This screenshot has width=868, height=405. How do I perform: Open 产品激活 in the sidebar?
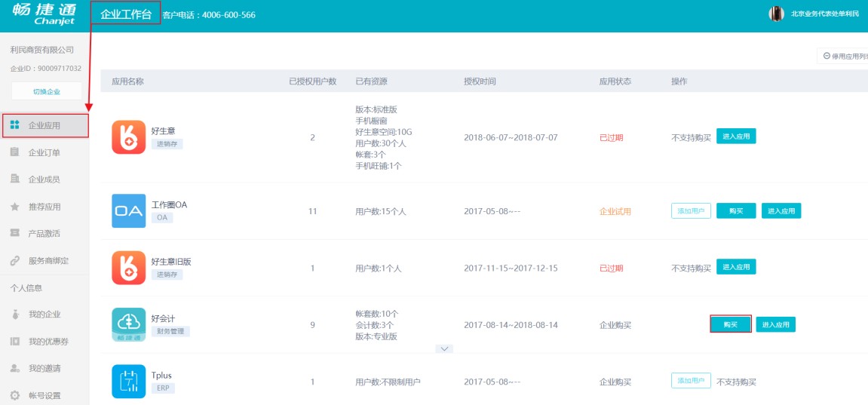tap(44, 234)
